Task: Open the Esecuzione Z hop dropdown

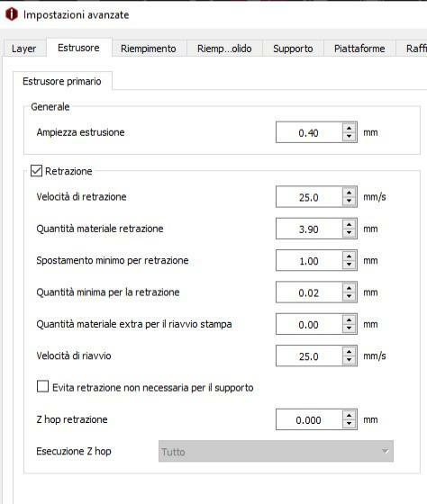Action: (276, 451)
